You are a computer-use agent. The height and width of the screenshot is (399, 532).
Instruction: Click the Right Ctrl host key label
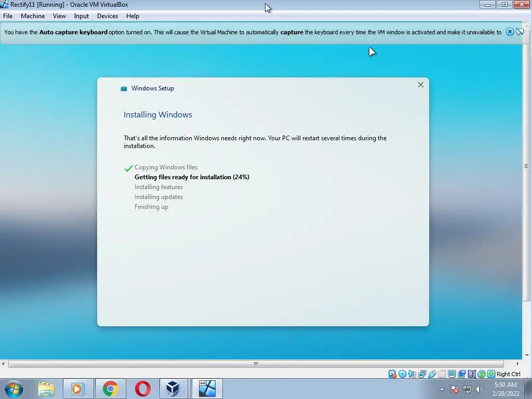[508, 374]
